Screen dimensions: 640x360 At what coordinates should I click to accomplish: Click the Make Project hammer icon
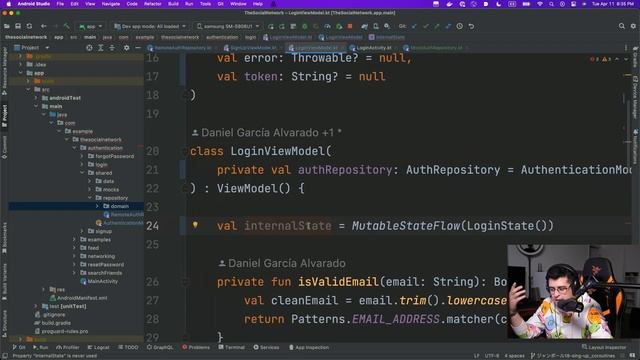click(x=67, y=26)
